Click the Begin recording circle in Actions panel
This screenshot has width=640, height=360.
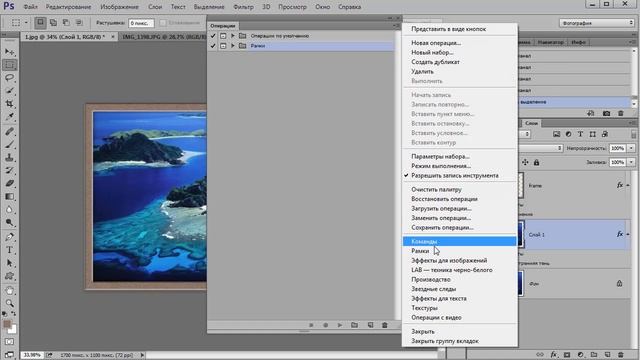point(325,325)
